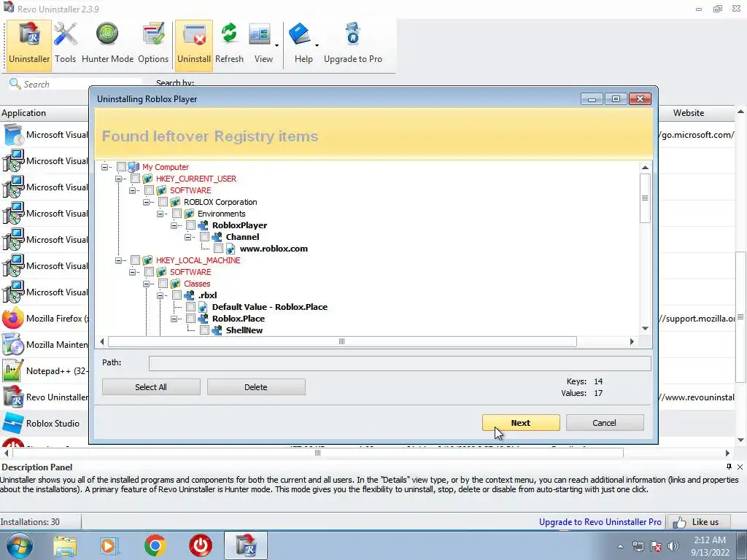Select the Default Value - Roblox.Place item
Screen dimensions: 747x560
(x=270, y=307)
